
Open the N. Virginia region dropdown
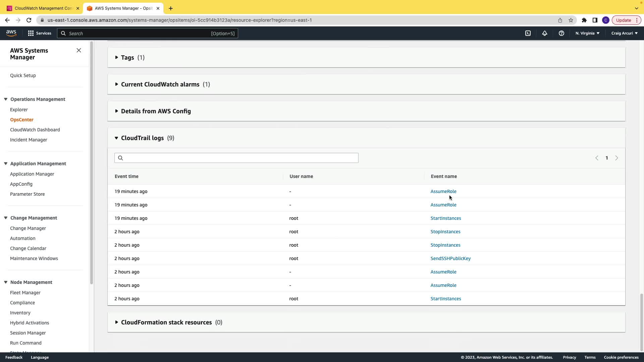coord(587,33)
